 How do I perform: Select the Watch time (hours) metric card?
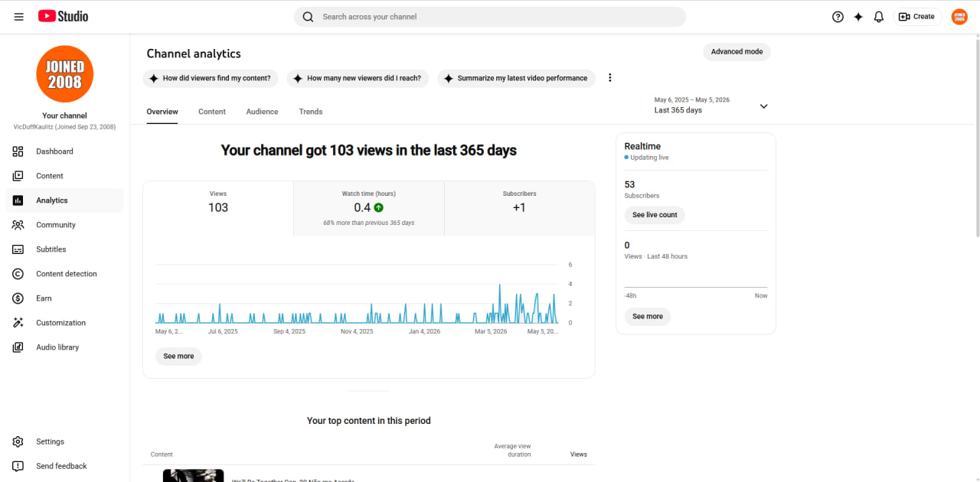[x=369, y=208]
